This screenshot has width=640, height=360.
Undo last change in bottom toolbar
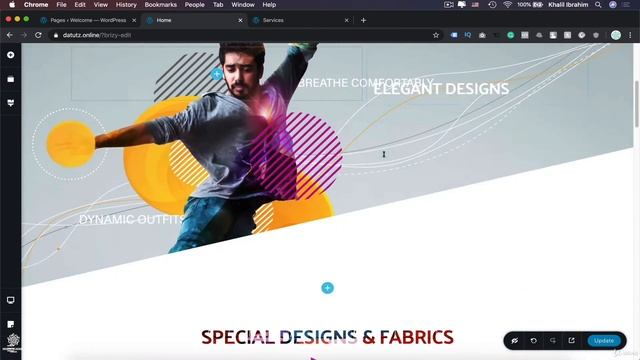[533, 340]
